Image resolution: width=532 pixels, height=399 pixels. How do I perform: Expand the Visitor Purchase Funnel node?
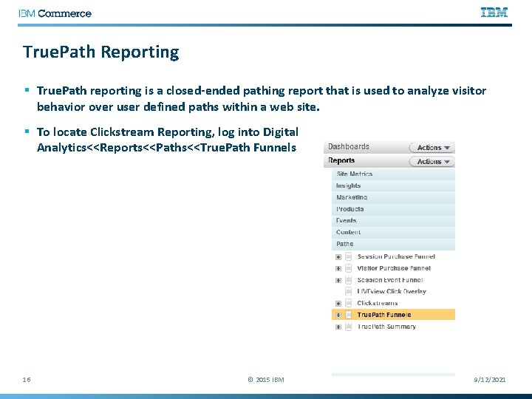(338, 268)
